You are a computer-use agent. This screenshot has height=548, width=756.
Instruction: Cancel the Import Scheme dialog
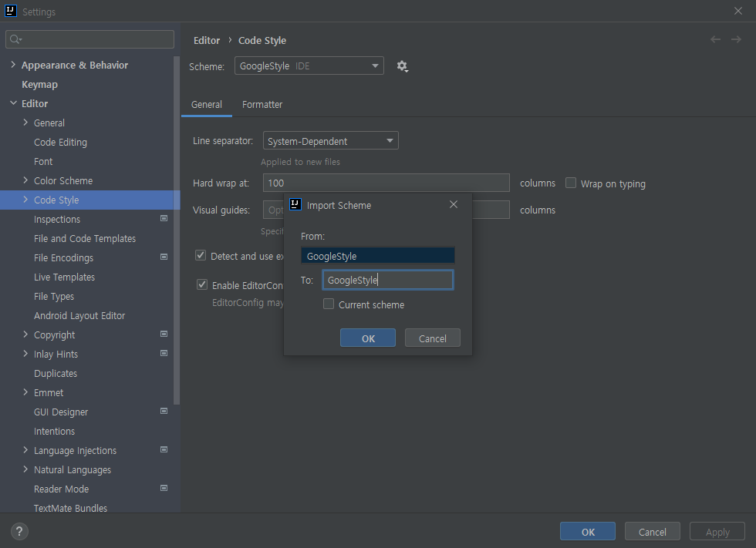433,338
